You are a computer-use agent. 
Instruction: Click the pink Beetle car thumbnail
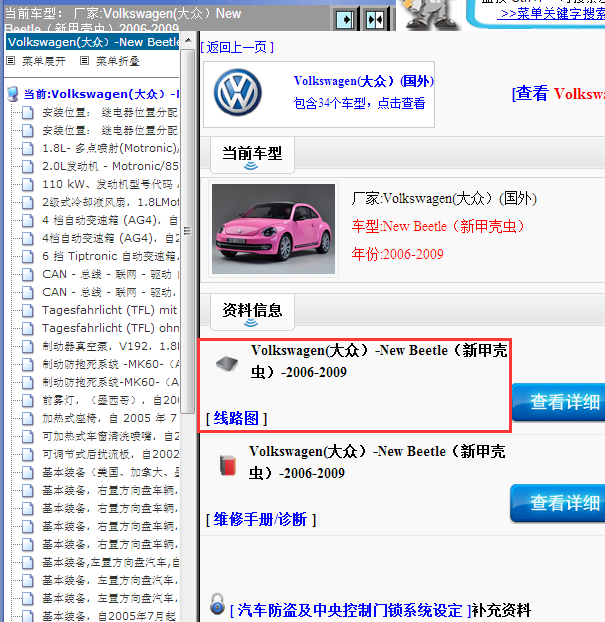point(273,229)
